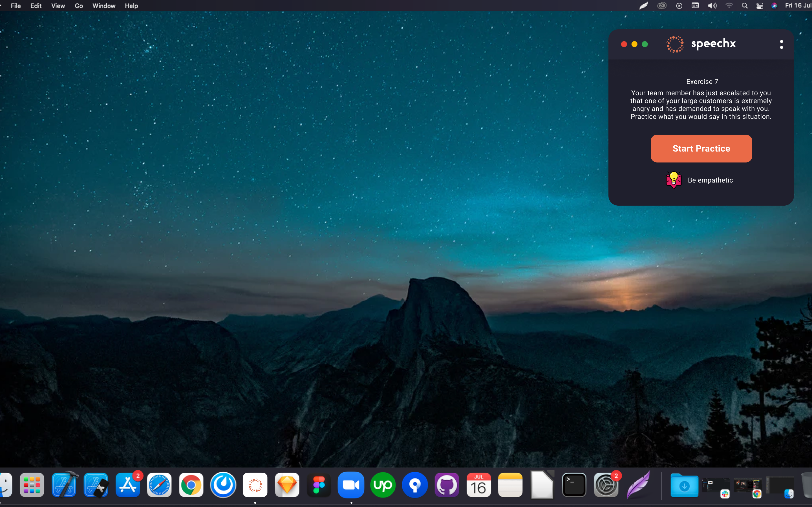Viewport: 812px width, 507px height.
Task: Click the speechx dotted circle logo
Action: point(675,44)
